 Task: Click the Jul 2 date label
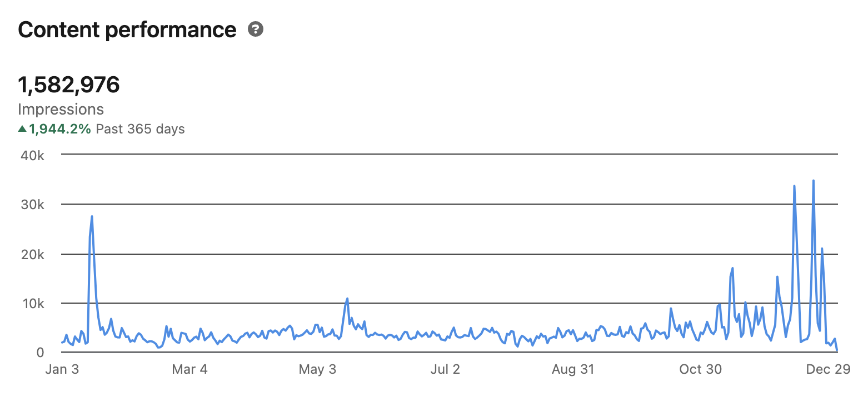tap(446, 369)
